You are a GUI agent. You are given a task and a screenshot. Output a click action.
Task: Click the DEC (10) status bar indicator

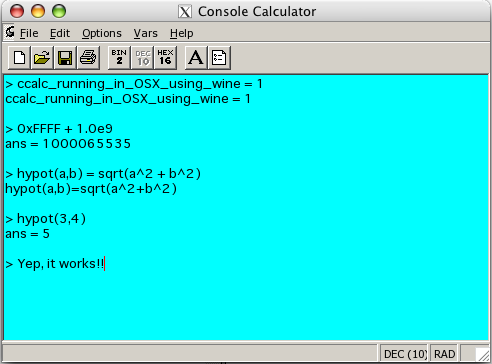click(405, 354)
